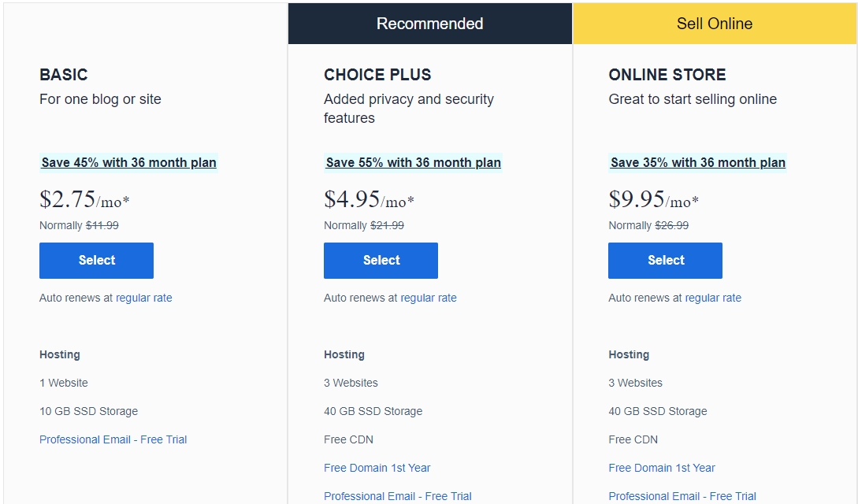Open Basic Professional Email - Free Trial link
Viewport: 858px width, 504px height.
[113, 439]
